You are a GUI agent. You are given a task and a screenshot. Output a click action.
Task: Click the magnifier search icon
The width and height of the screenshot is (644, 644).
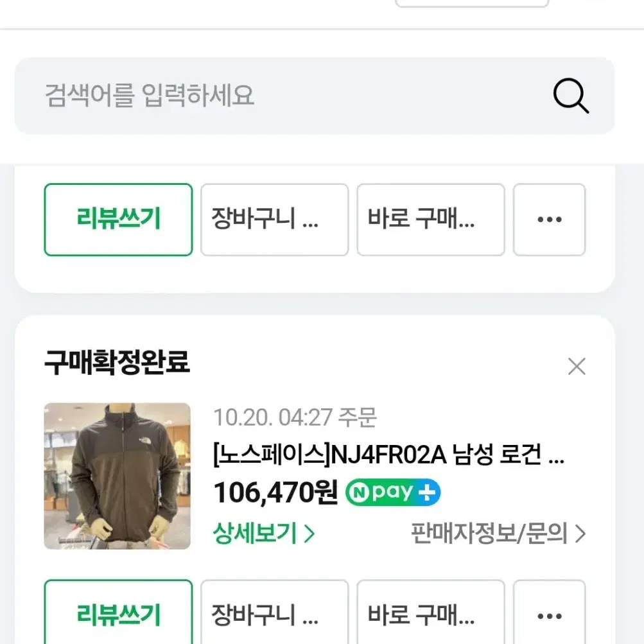(570, 97)
